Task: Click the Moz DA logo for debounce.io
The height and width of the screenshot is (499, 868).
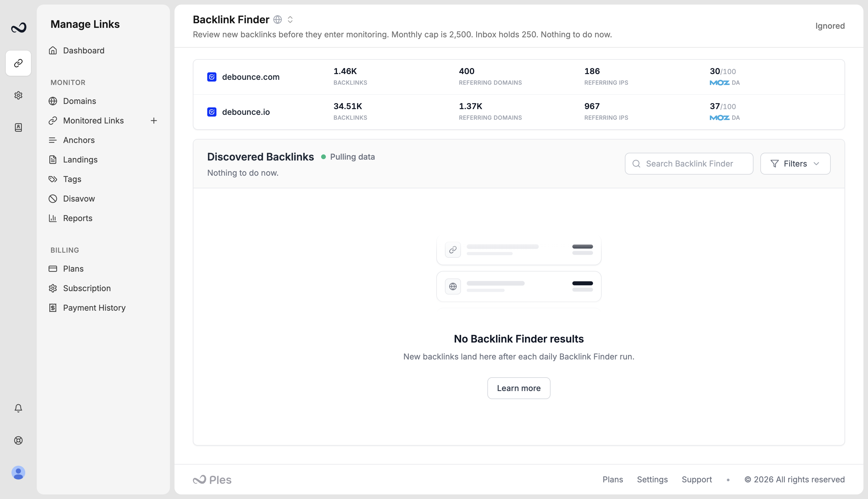Action: pyautogui.click(x=719, y=117)
